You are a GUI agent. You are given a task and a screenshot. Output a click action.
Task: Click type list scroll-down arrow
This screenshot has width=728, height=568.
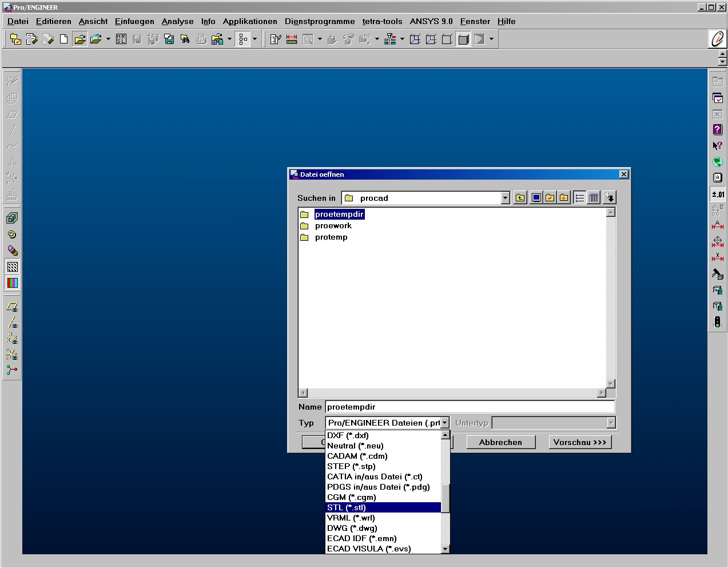pyautogui.click(x=445, y=549)
